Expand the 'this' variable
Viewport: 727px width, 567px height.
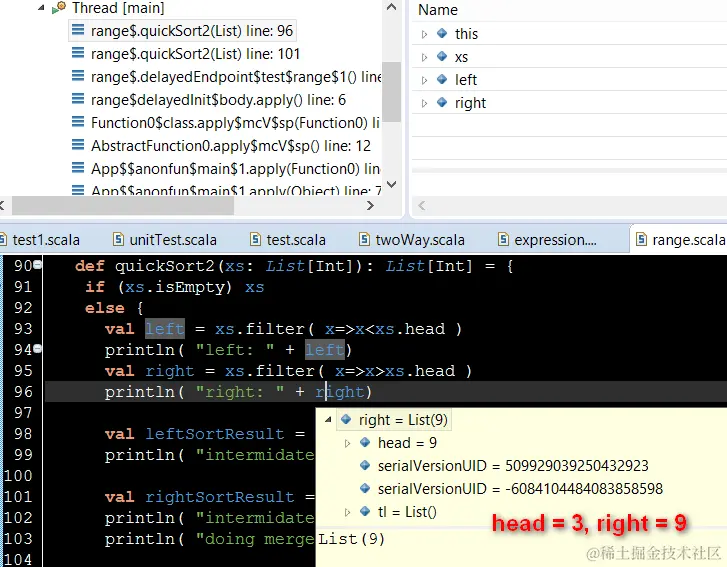[424, 34]
